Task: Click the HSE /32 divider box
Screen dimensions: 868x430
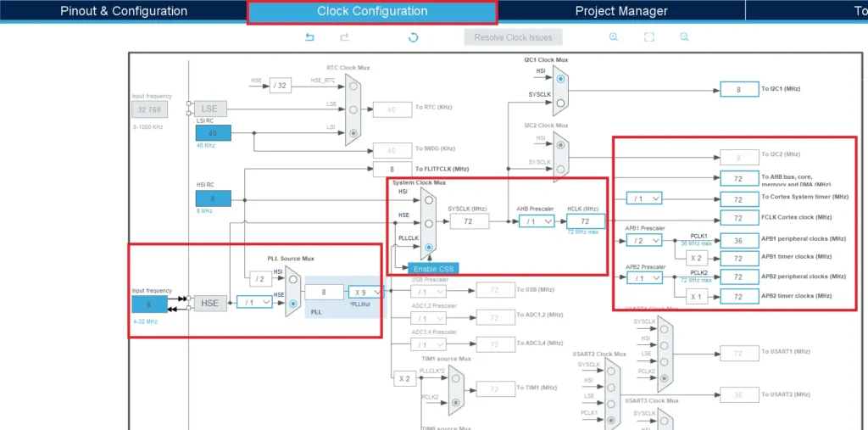Action: (x=281, y=86)
